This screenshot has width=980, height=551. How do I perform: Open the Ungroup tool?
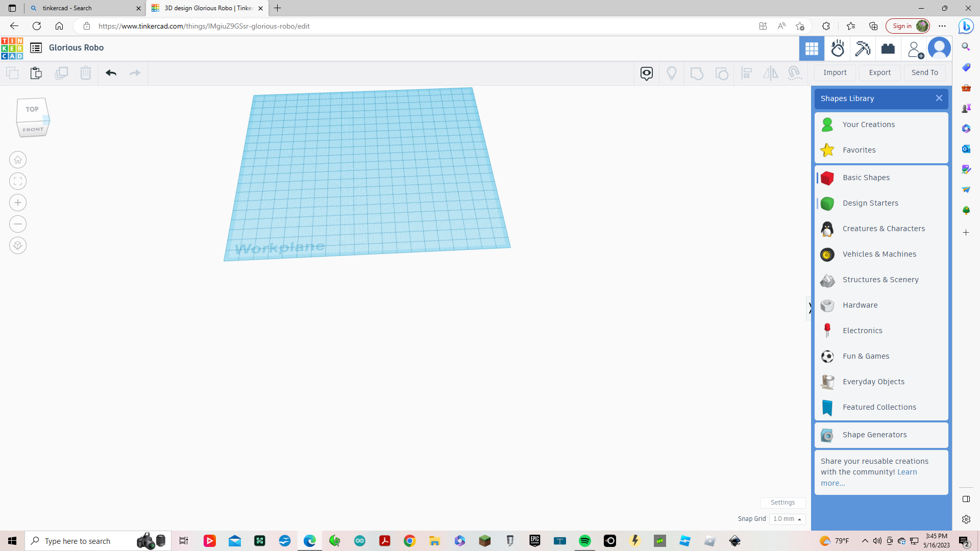pyautogui.click(x=721, y=73)
